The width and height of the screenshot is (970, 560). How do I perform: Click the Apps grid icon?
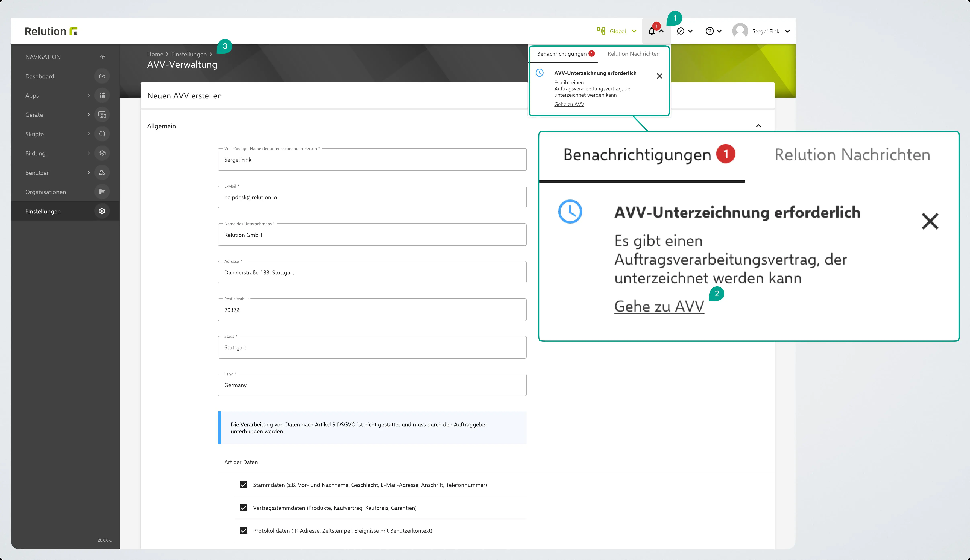[102, 95]
